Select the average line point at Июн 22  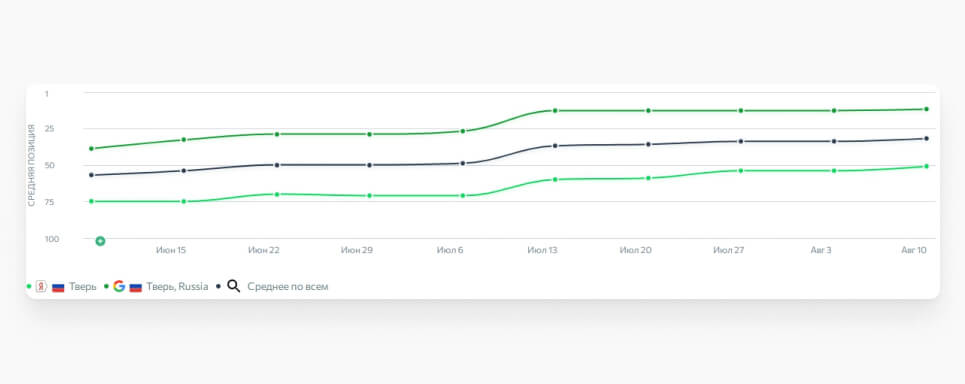click(277, 165)
